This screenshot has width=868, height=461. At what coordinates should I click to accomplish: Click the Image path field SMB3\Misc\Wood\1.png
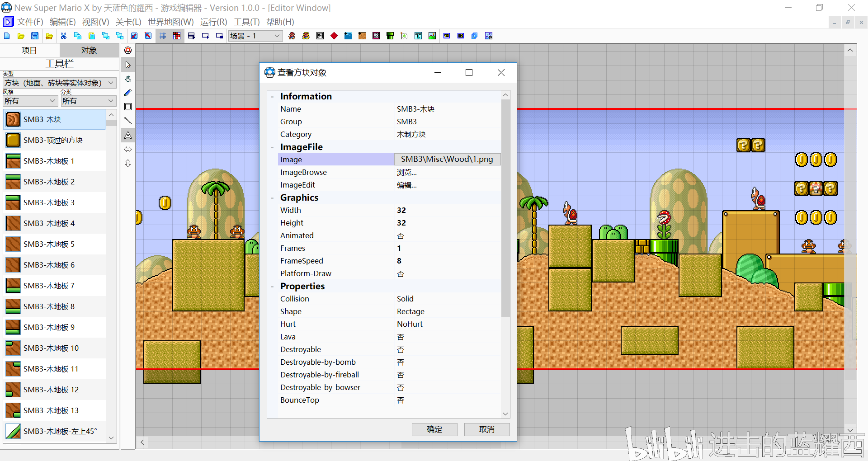[x=448, y=159]
